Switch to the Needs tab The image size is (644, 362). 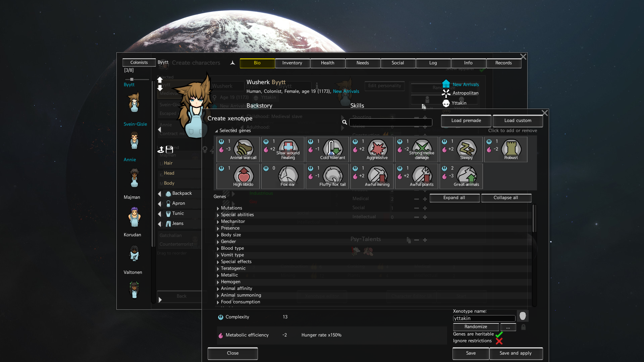point(363,63)
